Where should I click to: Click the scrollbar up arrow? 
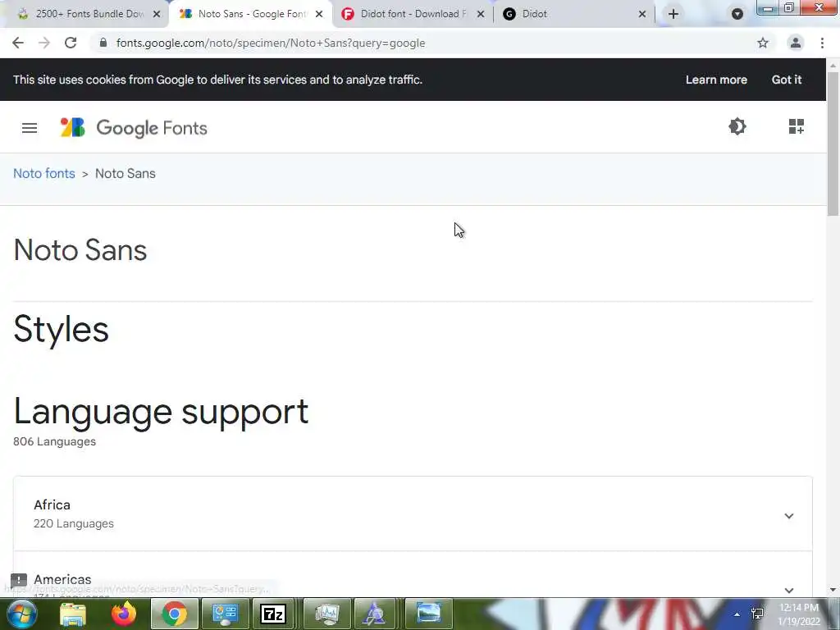pyautogui.click(x=833, y=66)
